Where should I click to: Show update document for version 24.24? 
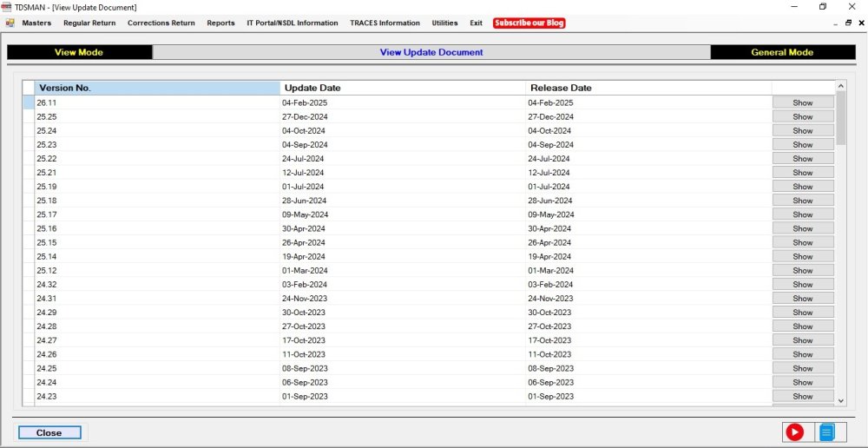803,382
